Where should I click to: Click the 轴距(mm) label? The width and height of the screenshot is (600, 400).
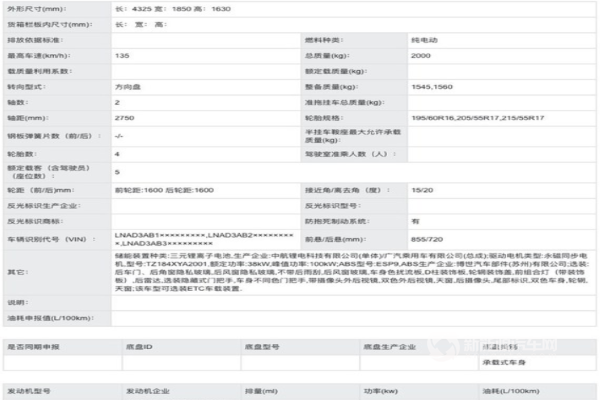(x=28, y=118)
